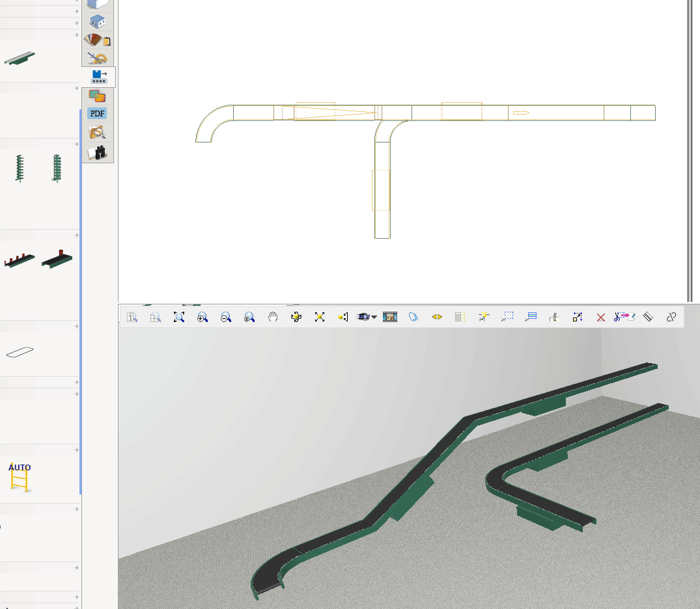
Task: Click the yellow double-arrow flip icon
Action: pos(437,318)
